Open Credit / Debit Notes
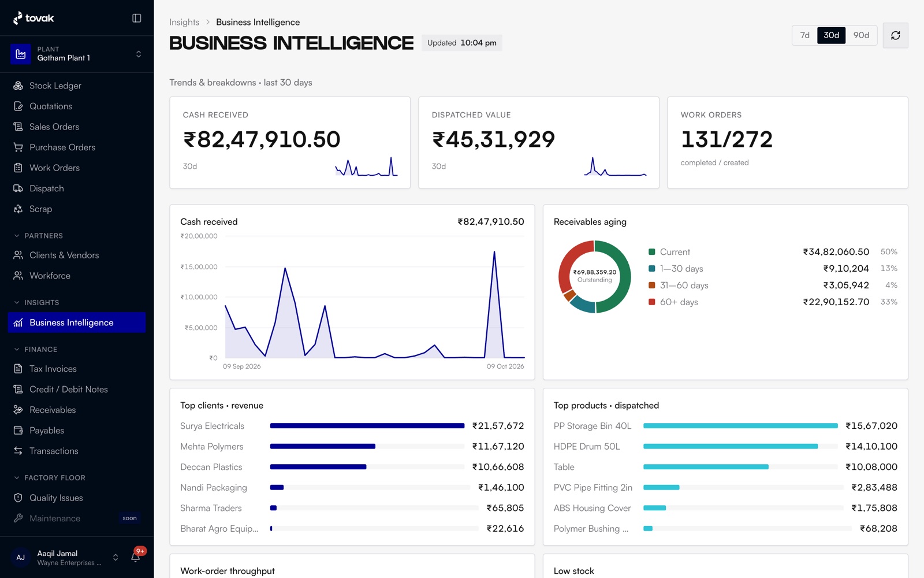 point(77,390)
